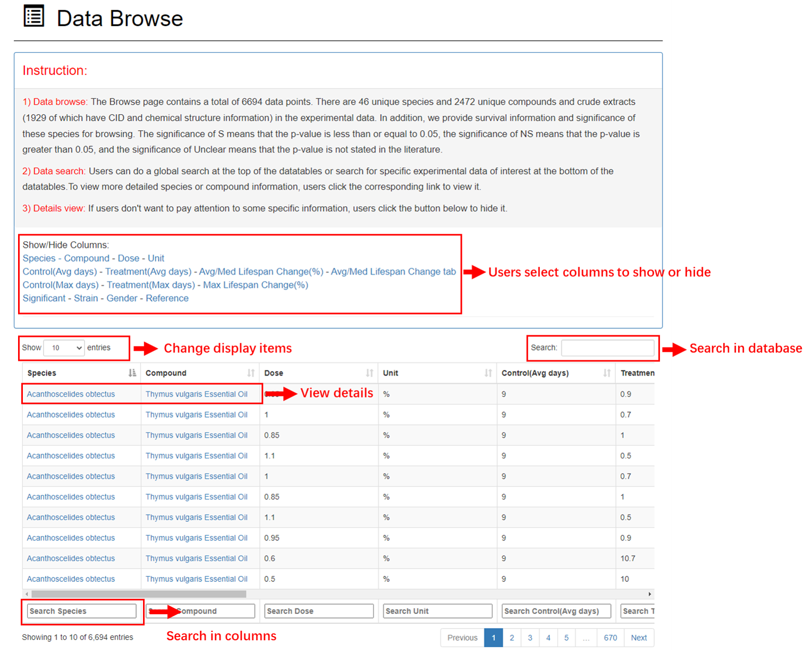Open first Acanthoscelides obtectus species link

click(x=71, y=394)
